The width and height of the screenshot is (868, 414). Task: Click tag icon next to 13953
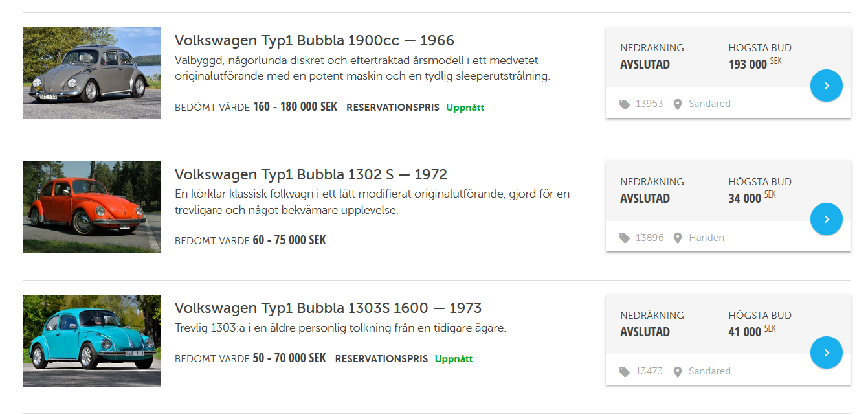click(625, 104)
